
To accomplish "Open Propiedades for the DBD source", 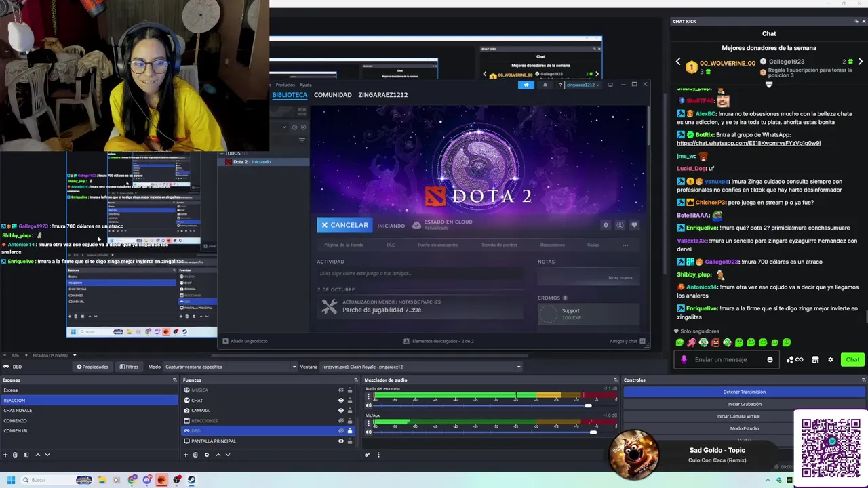I will point(92,367).
